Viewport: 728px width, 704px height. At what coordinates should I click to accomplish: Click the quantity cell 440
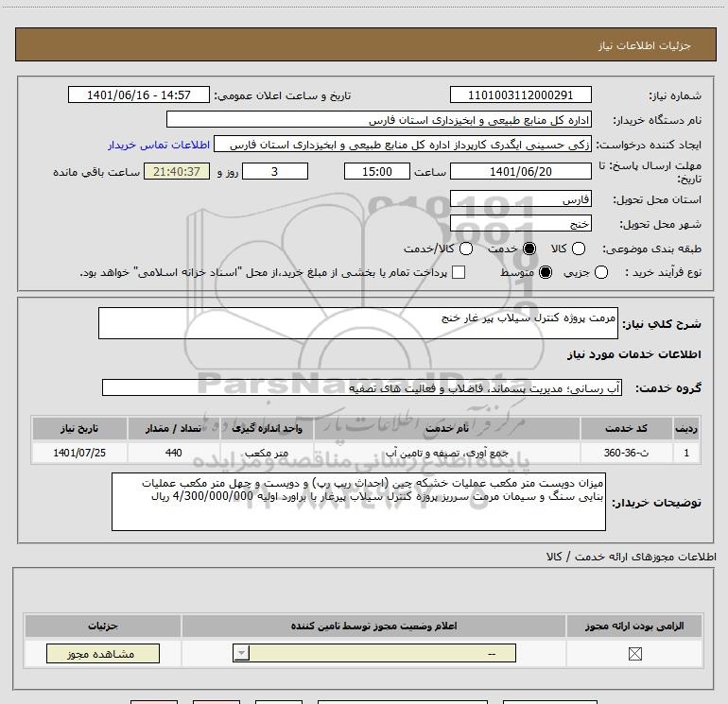tap(173, 453)
